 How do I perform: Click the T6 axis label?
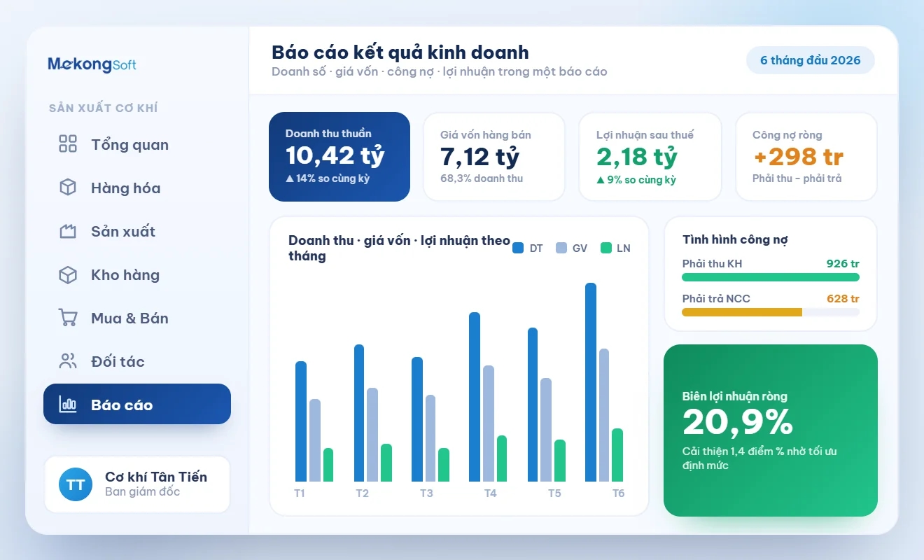click(x=619, y=493)
